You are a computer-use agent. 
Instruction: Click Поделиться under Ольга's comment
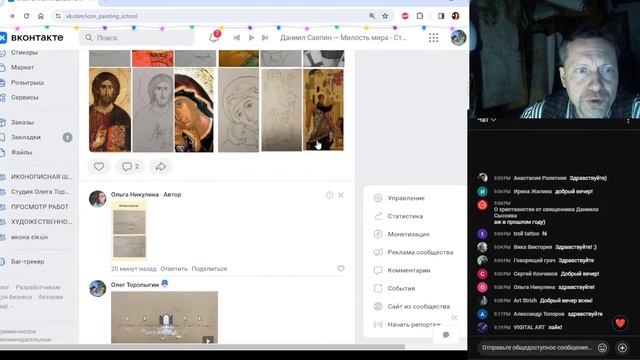coord(209,269)
